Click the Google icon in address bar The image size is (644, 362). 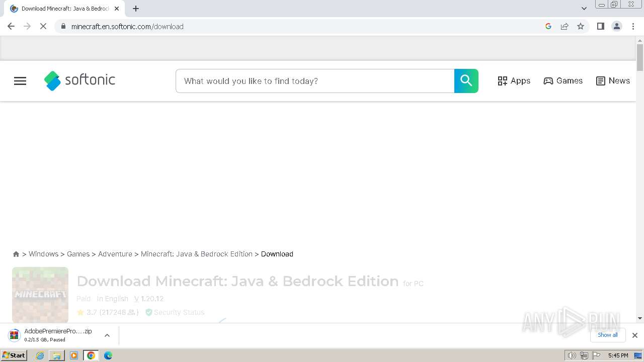click(548, 26)
